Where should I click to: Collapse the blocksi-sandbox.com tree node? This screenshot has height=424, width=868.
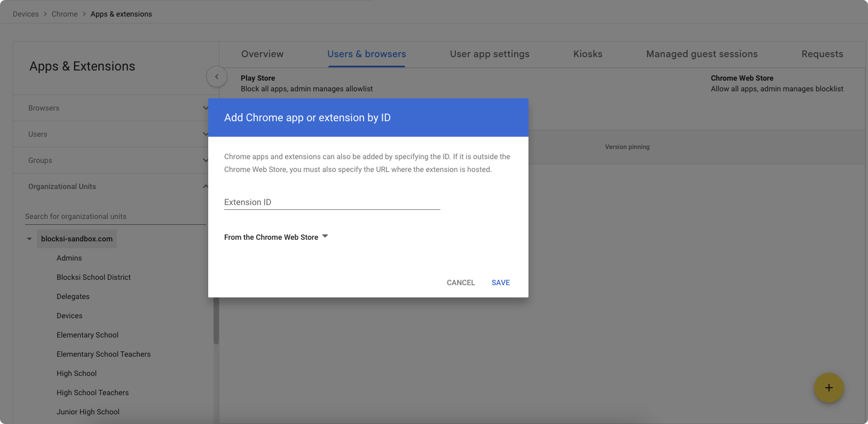pyautogui.click(x=29, y=239)
